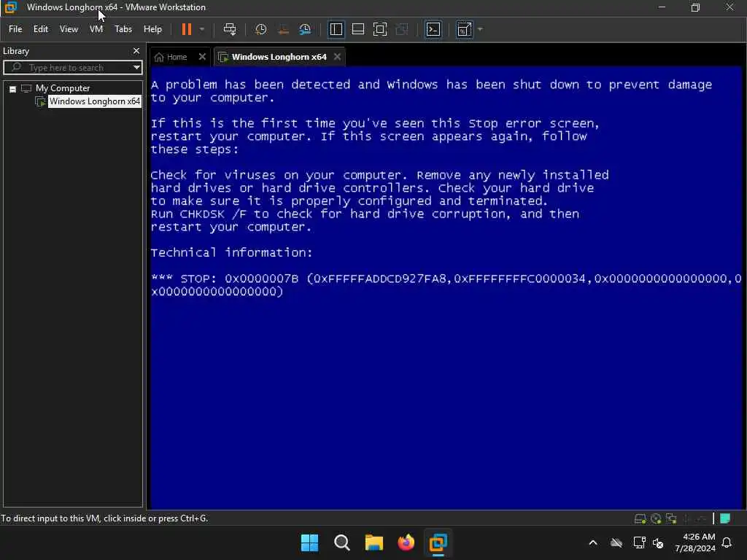Enter full screen mode

click(379, 29)
